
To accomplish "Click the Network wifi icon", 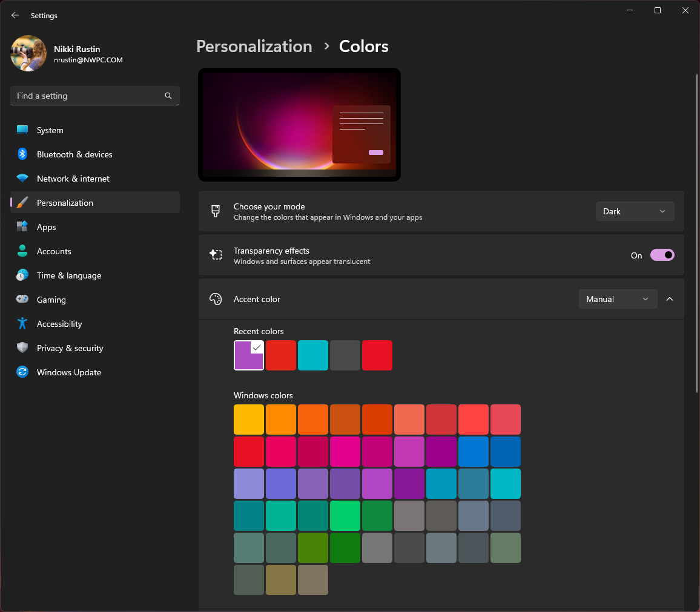I will coord(22,178).
